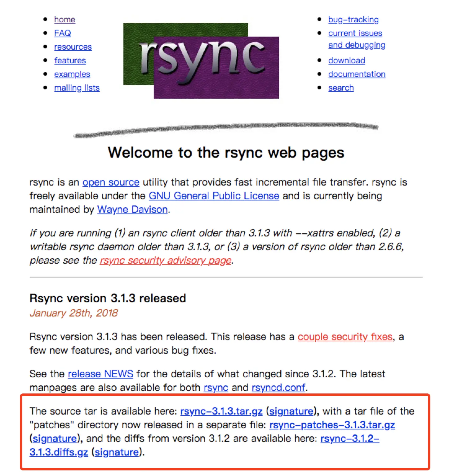Open GNU General Public License link
Screen dimensions: 462x476
click(214, 196)
